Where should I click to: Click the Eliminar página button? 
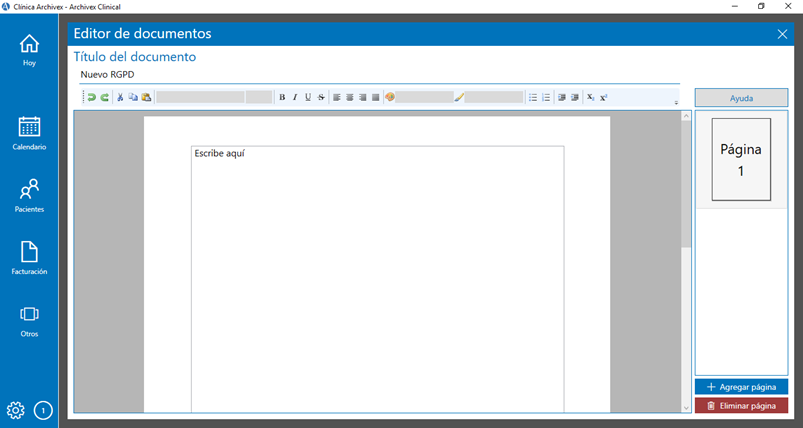coord(741,406)
